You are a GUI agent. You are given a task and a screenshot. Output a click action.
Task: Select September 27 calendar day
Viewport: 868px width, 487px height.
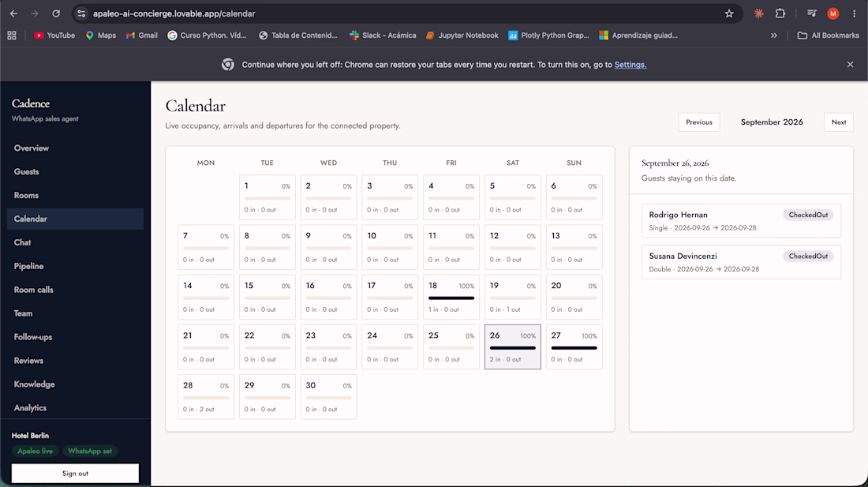click(x=574, y=347)
